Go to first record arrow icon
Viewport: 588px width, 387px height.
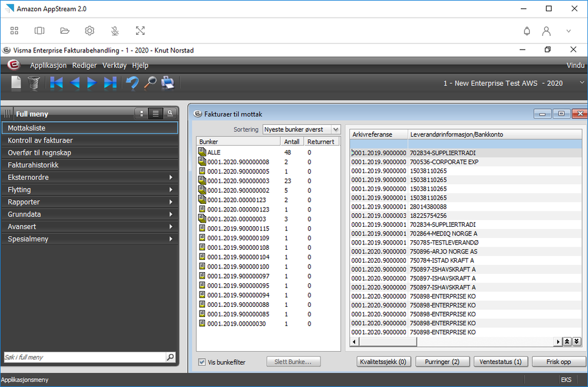tap(56, 83)
